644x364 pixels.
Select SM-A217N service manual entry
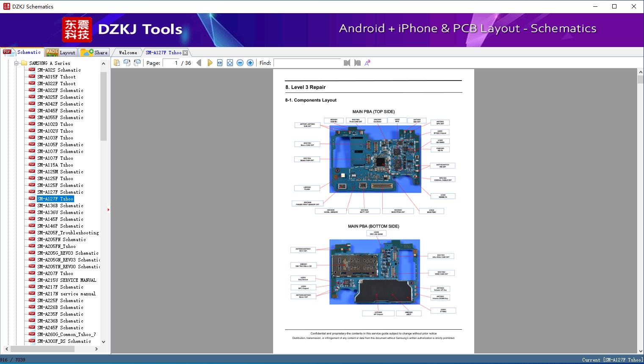pyautogui.click(x=66, y=294)
